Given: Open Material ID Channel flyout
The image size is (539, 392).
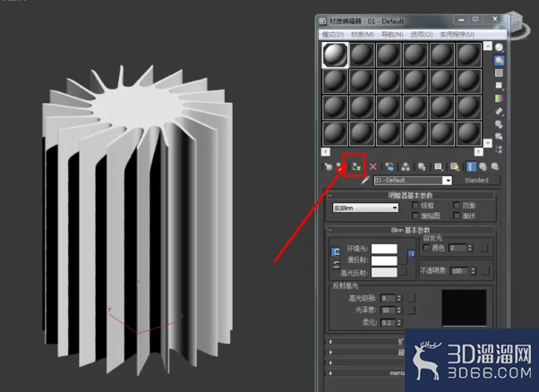Looking at the screenshot, I should pyautogui.click(x=439, y=167).
